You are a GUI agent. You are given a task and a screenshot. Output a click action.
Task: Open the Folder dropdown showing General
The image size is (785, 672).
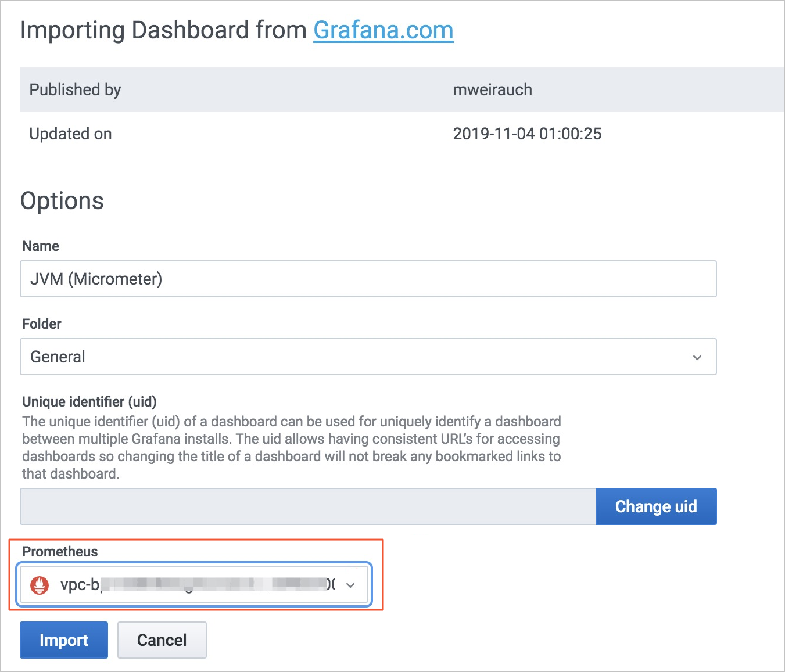(368, 357)
